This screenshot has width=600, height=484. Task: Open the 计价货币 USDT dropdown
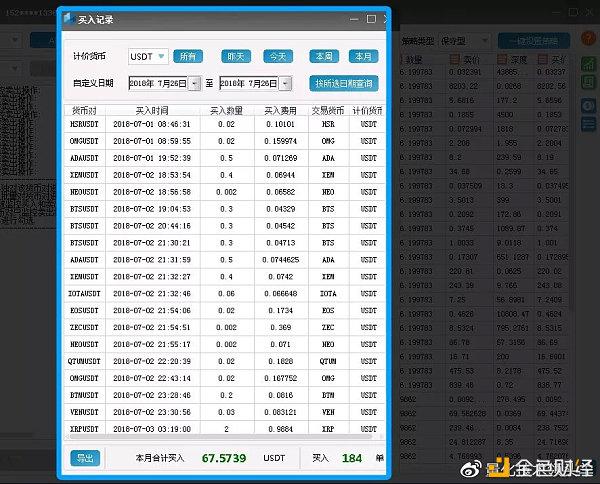pyautogui.click(x=148, y=57)
